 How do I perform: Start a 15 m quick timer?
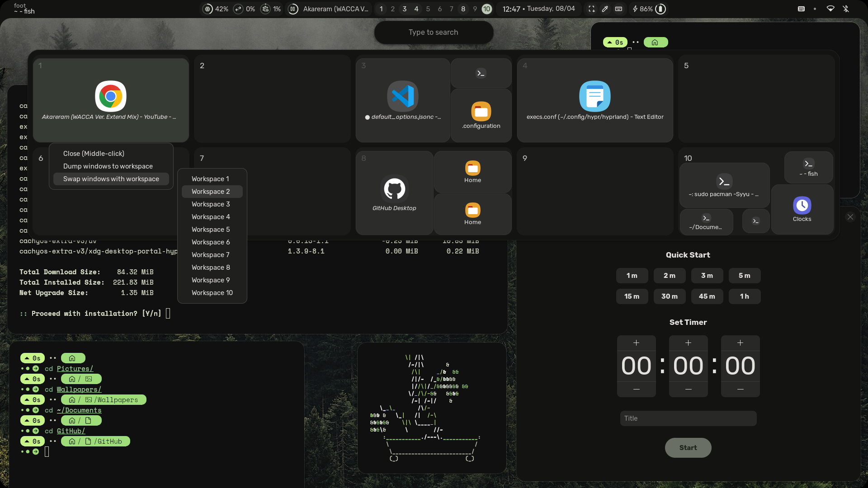(632, 296)
